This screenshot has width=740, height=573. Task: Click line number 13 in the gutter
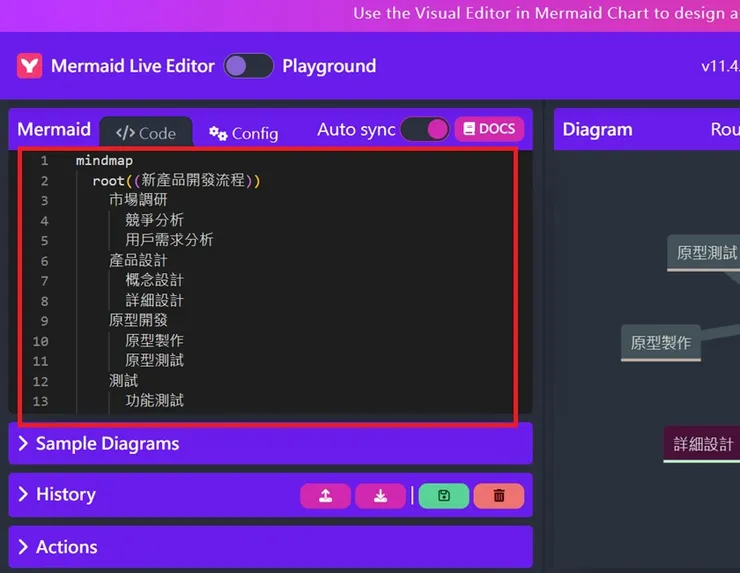[41, 401]
